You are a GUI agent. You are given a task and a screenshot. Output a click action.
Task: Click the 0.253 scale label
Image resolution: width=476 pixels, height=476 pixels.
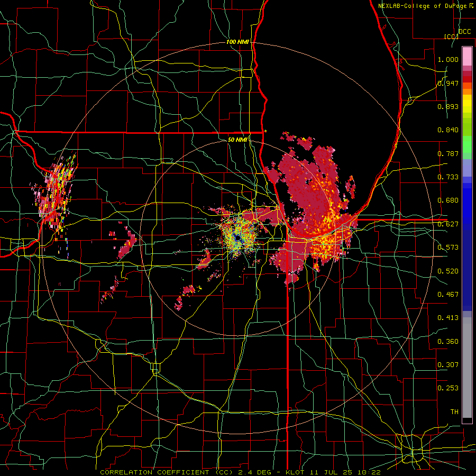448,388
